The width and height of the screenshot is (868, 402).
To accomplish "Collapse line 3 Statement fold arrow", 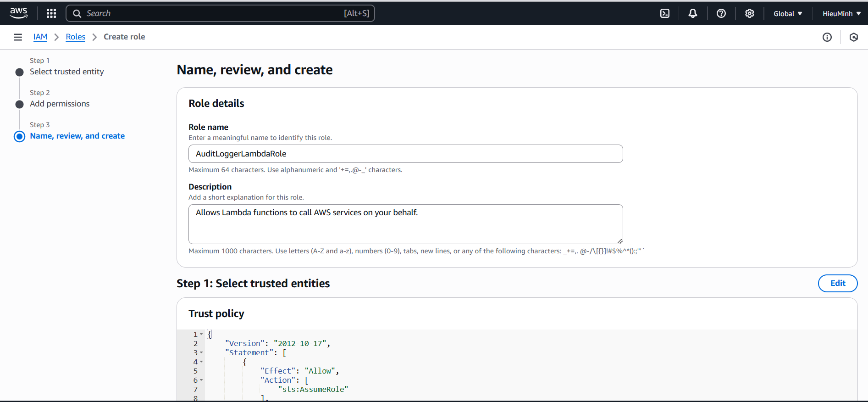I will point(201,352).
